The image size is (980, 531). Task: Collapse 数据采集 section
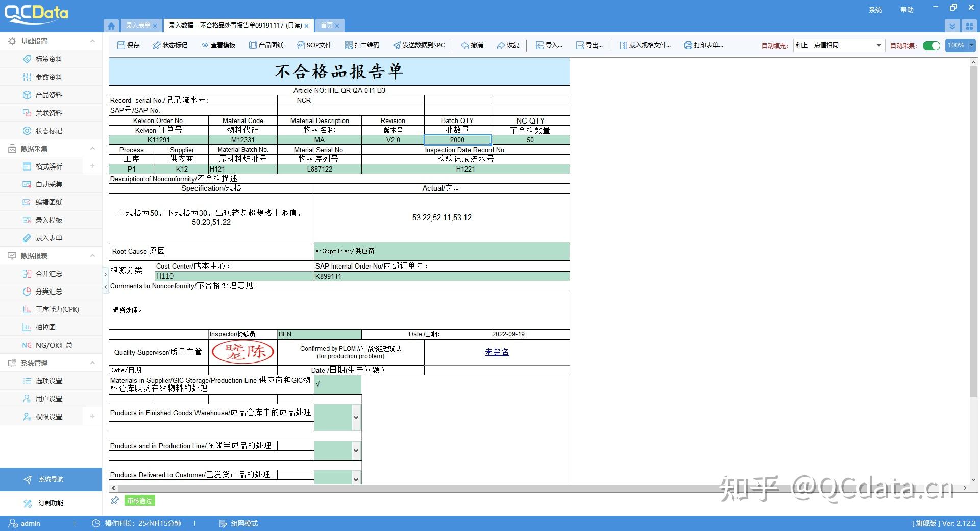[x=92, y=149]
